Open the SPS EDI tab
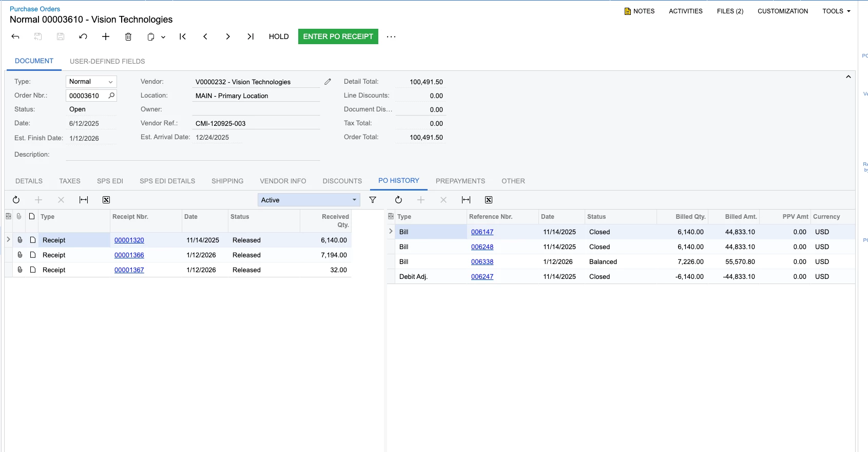This screenshot has width=868, height=452. coord(110,181)
